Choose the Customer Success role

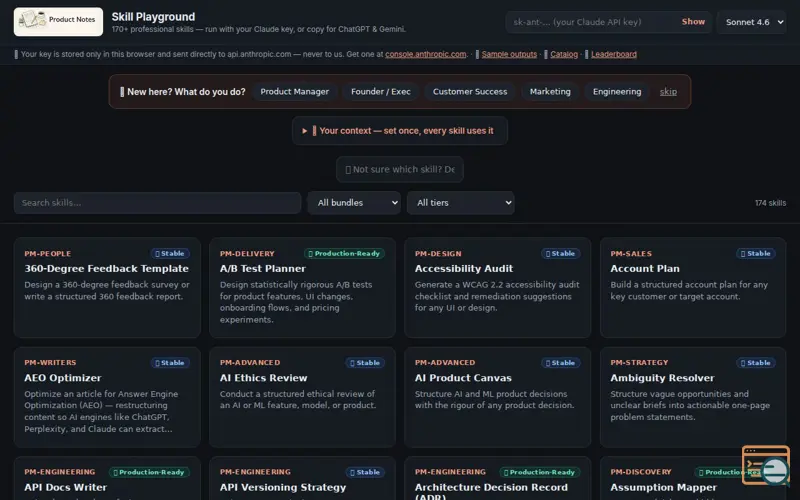coord(470,92)
